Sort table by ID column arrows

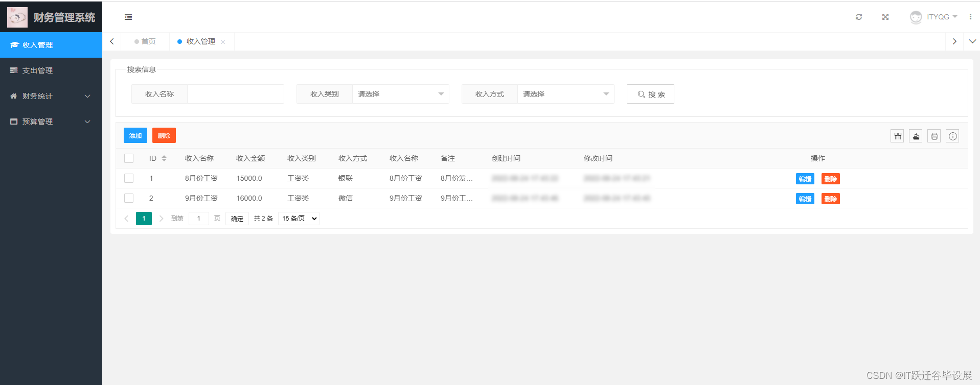point(164,158)
